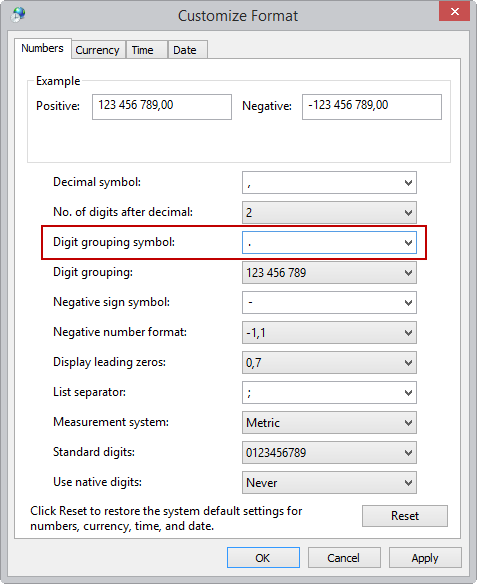477x584 pixels.
Task: Open the Digit grouping dropdown
Action: [329, 272]
